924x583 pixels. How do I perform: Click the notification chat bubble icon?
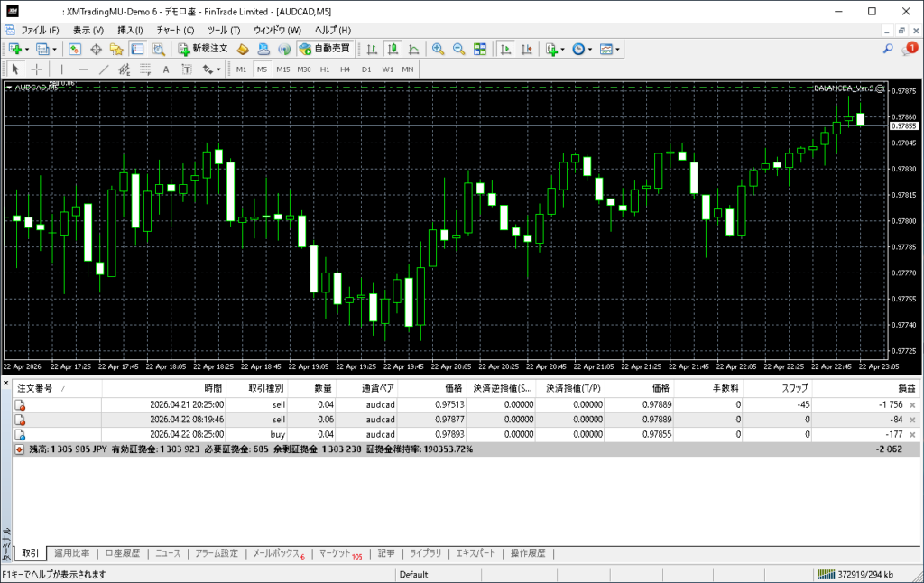click(x=908, y=49)
